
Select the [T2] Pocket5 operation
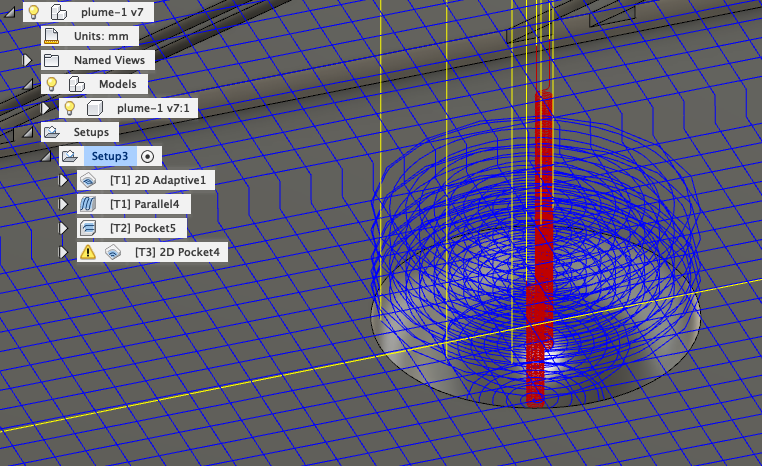tap(143, 228)
